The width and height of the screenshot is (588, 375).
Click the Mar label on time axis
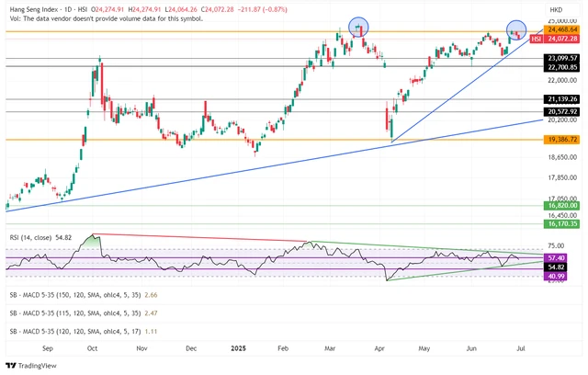pos(330,348)
